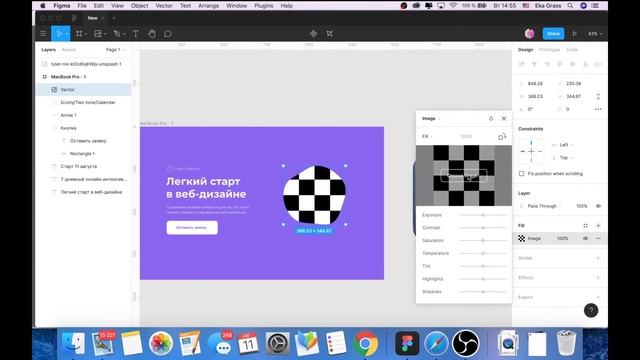Click the user avatar in toolbar
Screen dimensions: 640x360
click(529, 34)
